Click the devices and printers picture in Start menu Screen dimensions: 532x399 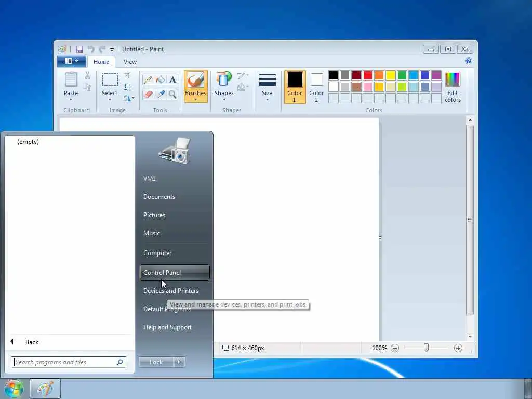(x=175, y=151)
